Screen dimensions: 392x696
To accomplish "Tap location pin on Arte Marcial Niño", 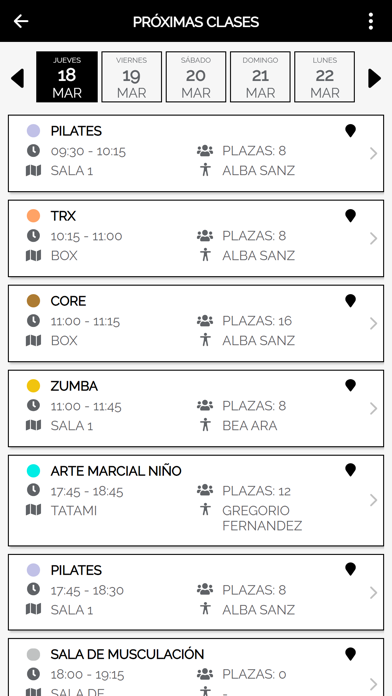I will pos(350,471).
